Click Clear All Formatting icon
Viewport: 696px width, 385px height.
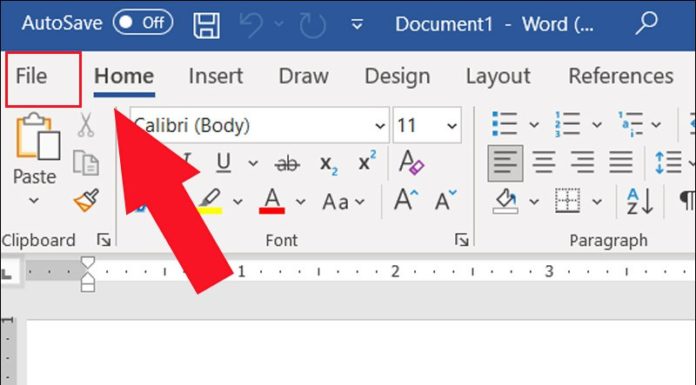pos(411,162)
